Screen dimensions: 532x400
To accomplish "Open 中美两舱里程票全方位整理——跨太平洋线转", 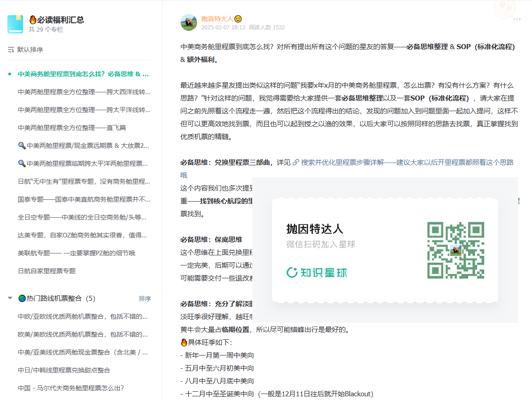I will coord(84,110).
